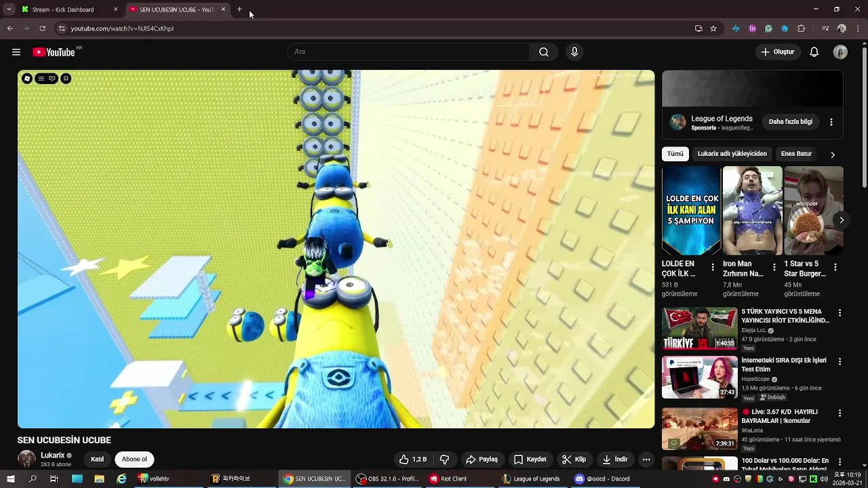
Task: Show next Shorts with the arrow
Action: point(842,220)
